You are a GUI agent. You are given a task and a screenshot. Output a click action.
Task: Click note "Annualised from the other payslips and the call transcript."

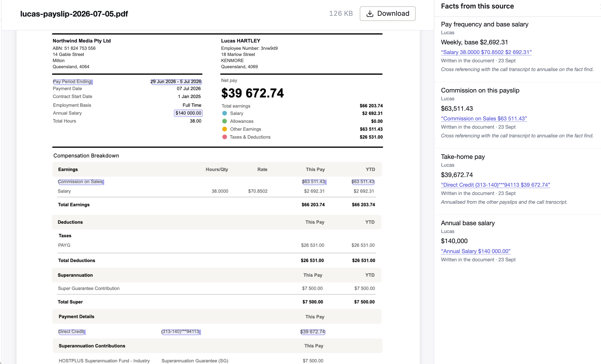[504, 202]
